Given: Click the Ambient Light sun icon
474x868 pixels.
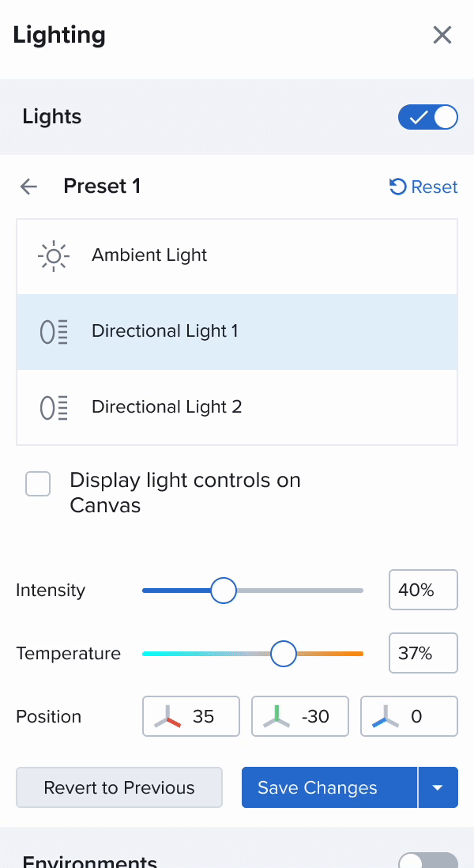Looking at the screenshot, I should coord(54,256).
